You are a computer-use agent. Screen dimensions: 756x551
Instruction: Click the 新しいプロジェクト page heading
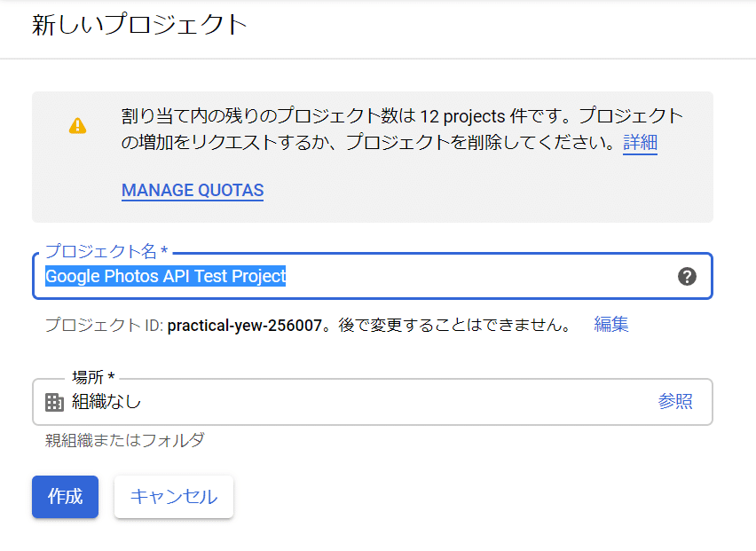[x=139, y=25]
